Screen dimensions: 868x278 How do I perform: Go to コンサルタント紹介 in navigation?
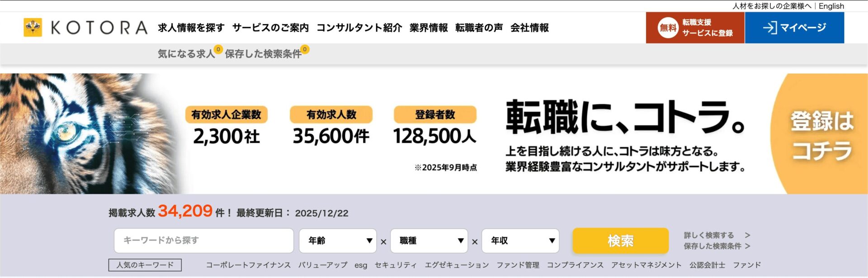(x=359, y=28)
